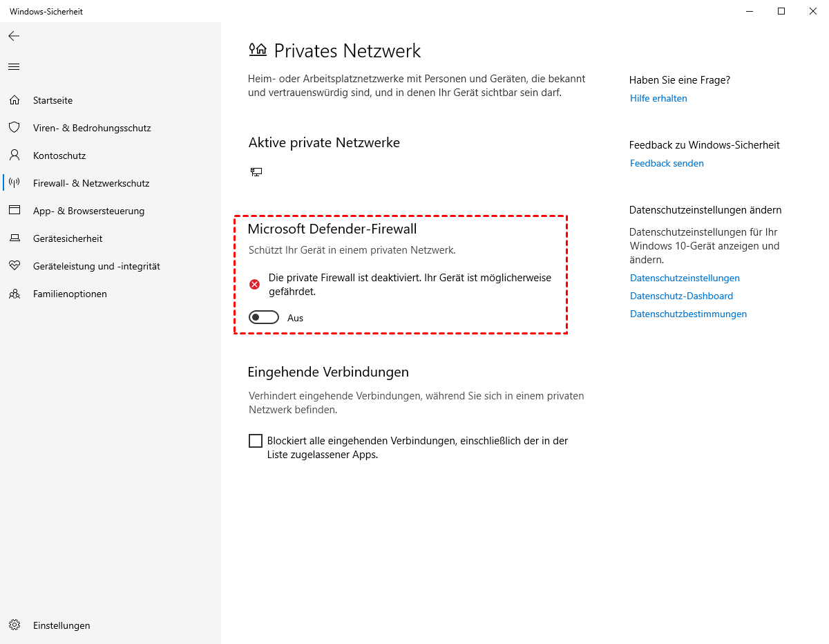Open the Datenschutz-Dashboard link
This screenshot has height=644, width=829.
click(x=681, y=296)
